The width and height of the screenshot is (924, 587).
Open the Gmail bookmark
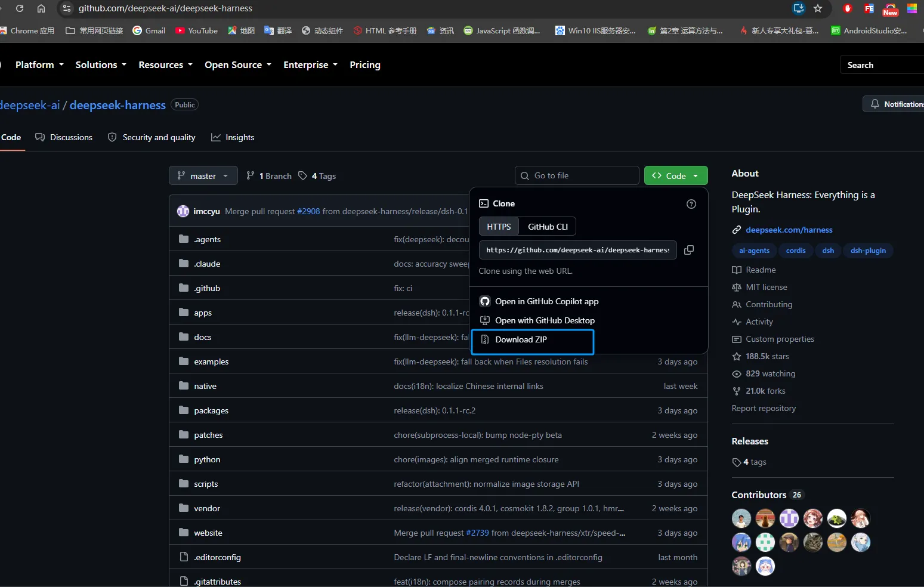(149, 30)
